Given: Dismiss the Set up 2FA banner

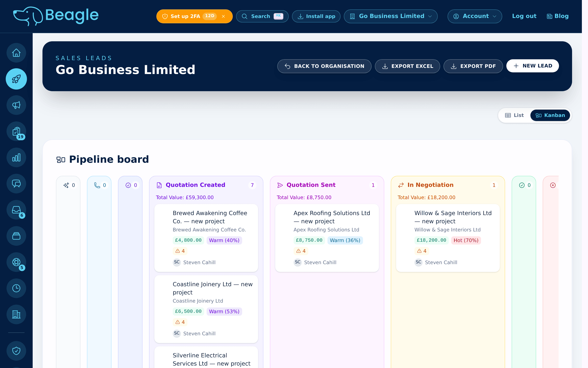Looking at the screenshot, I should tap(223, 16).
